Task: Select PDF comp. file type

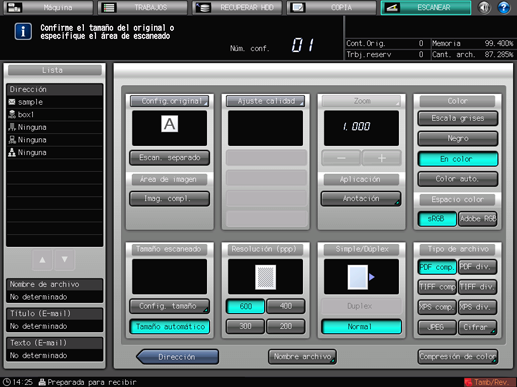Action: [x=437, y=267]
